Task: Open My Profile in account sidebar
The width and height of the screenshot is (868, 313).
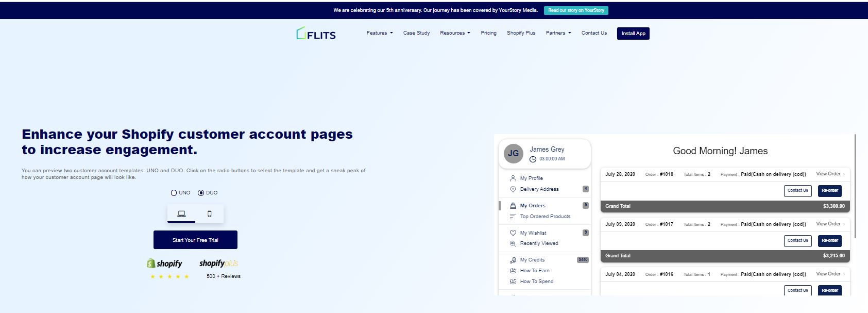Action: tap(531, 178)
